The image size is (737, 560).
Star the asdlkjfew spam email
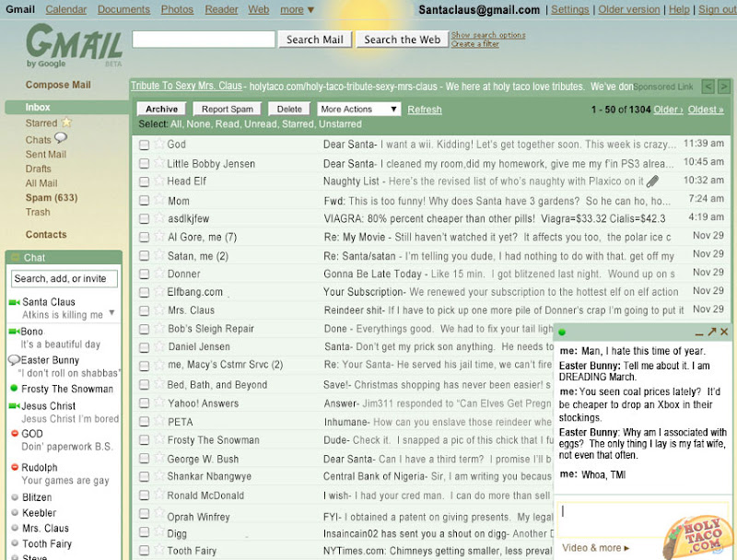click(159, 217)
